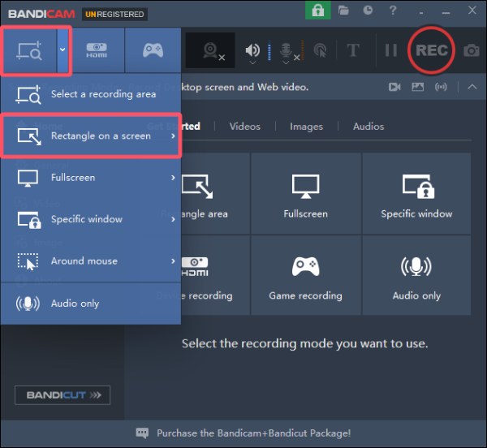Viewport: 487px width, 448px height.
Task: Select the Audio only tile
Action: click(416, 275)
